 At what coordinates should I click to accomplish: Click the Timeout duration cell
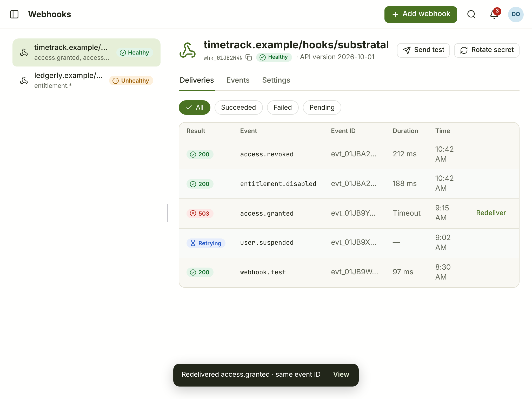(x=407, y=213)
